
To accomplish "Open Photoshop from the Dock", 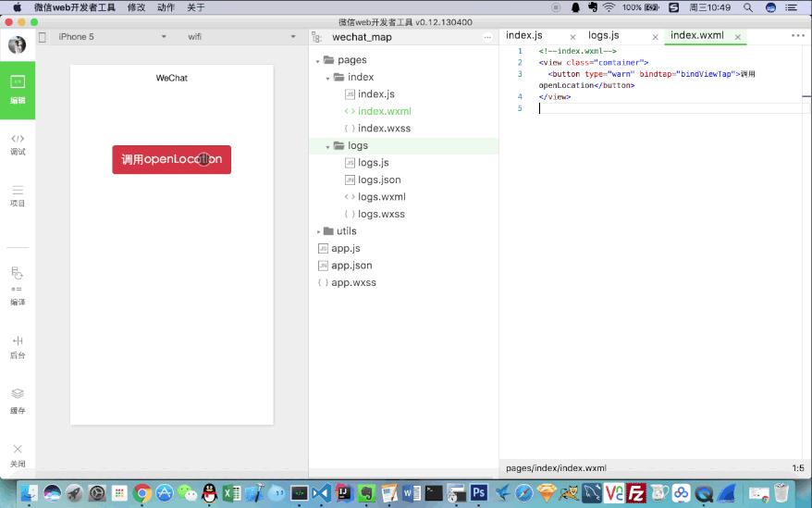I will [479, 492].
